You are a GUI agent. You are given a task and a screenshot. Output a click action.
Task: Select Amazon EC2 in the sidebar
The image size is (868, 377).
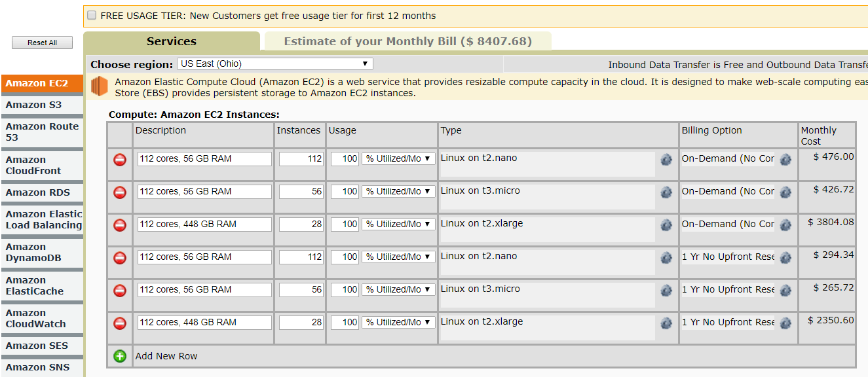pos(43,84)
